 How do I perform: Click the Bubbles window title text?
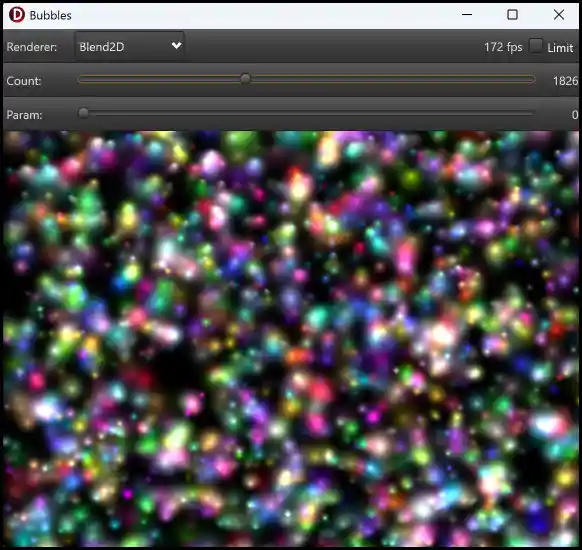50,16
